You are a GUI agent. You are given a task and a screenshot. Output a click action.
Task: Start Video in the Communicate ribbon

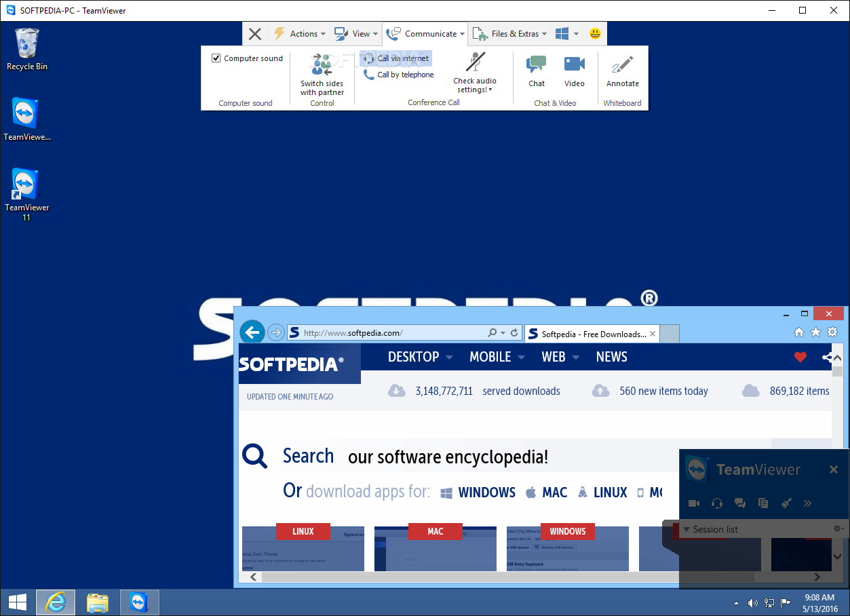[x=575, y=71]
